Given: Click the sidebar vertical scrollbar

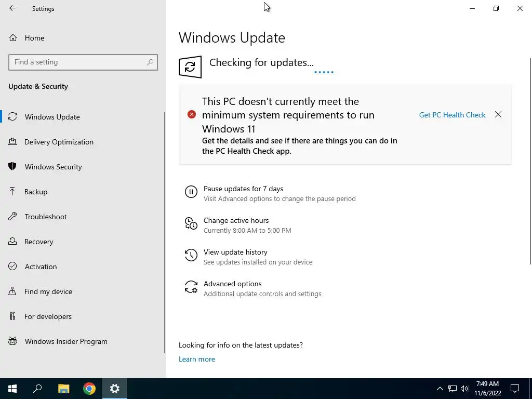Looking at the screenshot, I should 165,232.
